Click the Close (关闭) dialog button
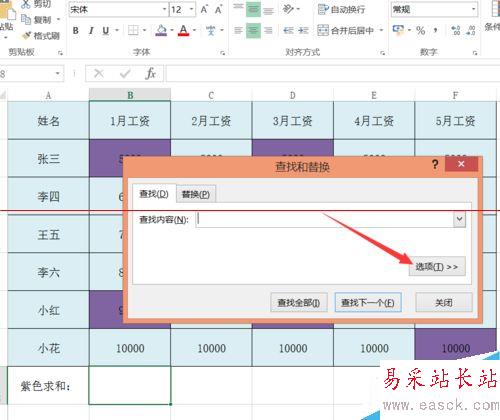This screenshot has width=500, height=420. coord(444,303)
